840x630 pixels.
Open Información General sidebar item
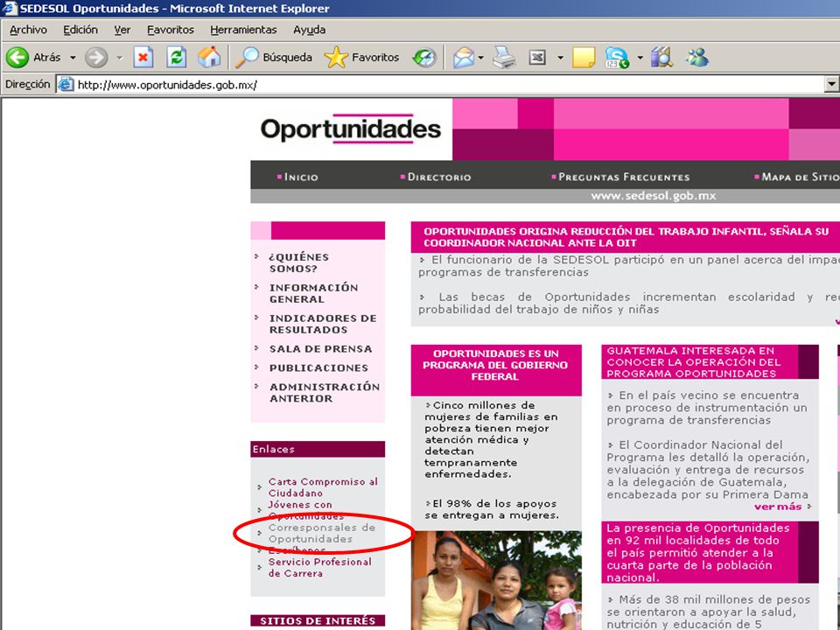tap(313, 293)
